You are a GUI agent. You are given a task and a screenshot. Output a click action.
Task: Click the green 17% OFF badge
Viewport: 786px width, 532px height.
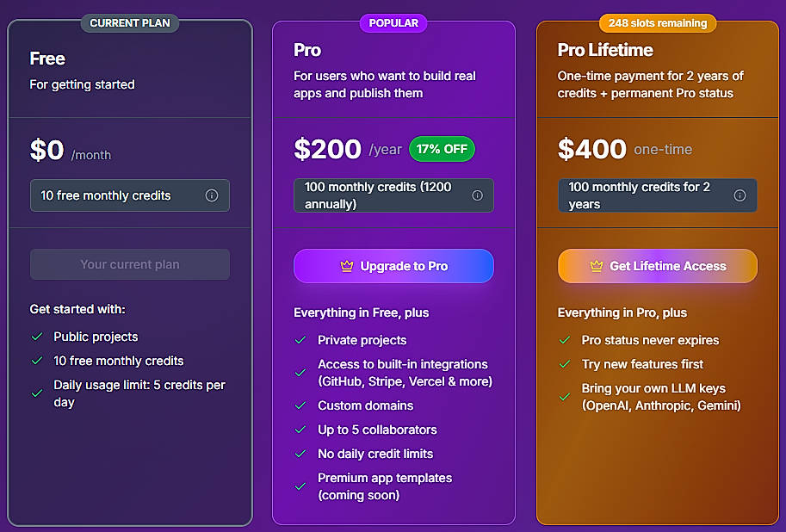point(442,149)
